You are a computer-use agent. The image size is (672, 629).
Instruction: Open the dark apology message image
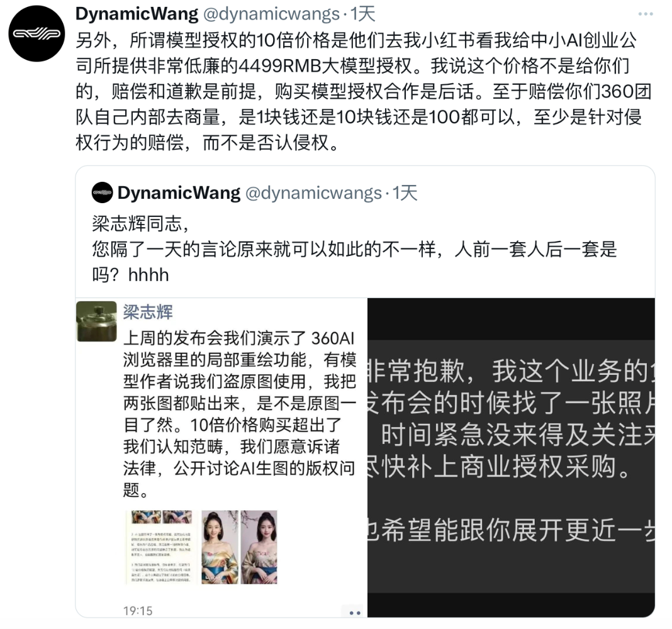pyautogui.click(x=511, y=458)
